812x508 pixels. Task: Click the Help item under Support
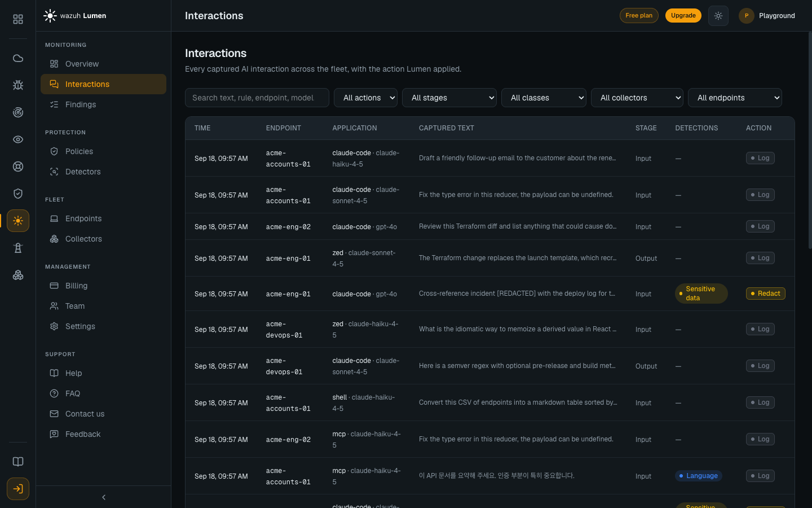[x=104, y=373]
